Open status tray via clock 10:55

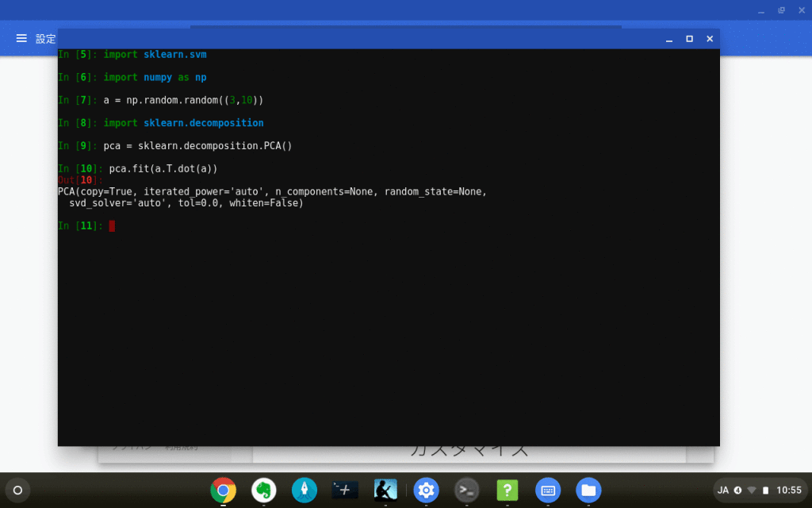point(788,490)
